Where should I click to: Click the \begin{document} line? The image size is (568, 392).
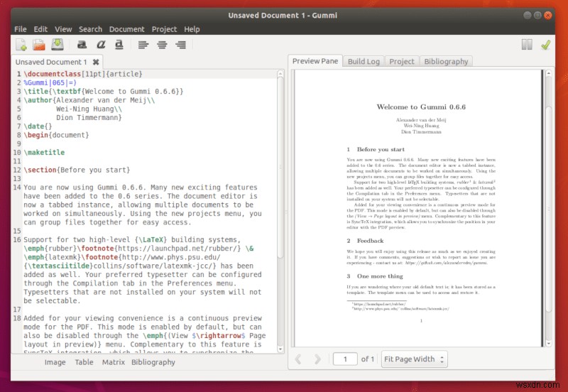point(56,135)
